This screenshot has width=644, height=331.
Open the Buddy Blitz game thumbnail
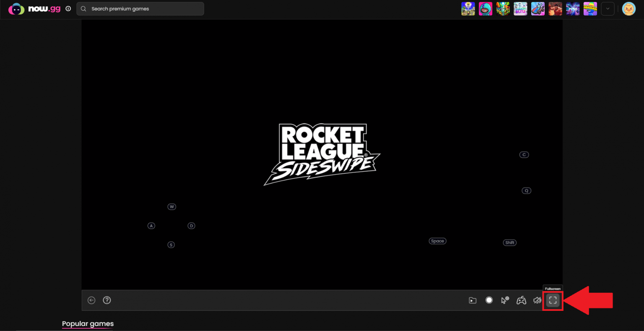(520, 9)
